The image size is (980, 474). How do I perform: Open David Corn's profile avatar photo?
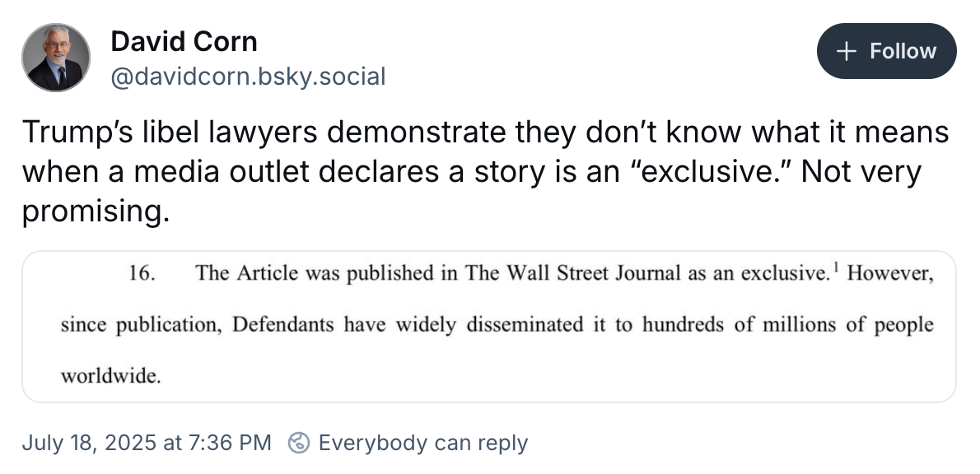(56, 58)
